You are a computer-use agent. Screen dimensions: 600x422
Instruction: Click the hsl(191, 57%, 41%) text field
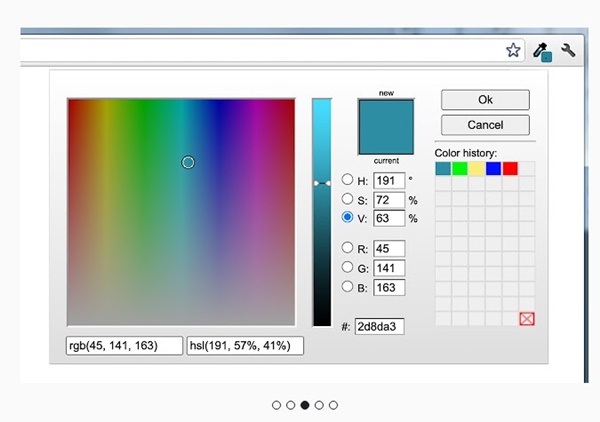245,346
